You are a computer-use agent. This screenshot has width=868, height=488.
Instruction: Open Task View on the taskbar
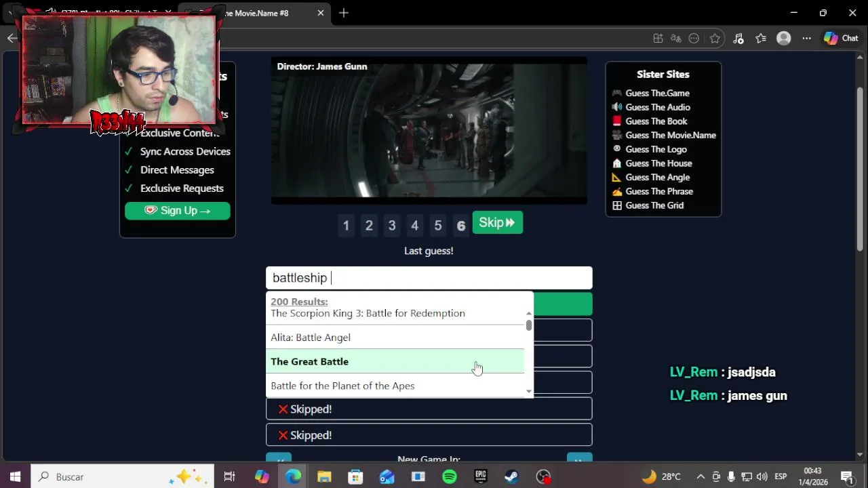point(229,476)
